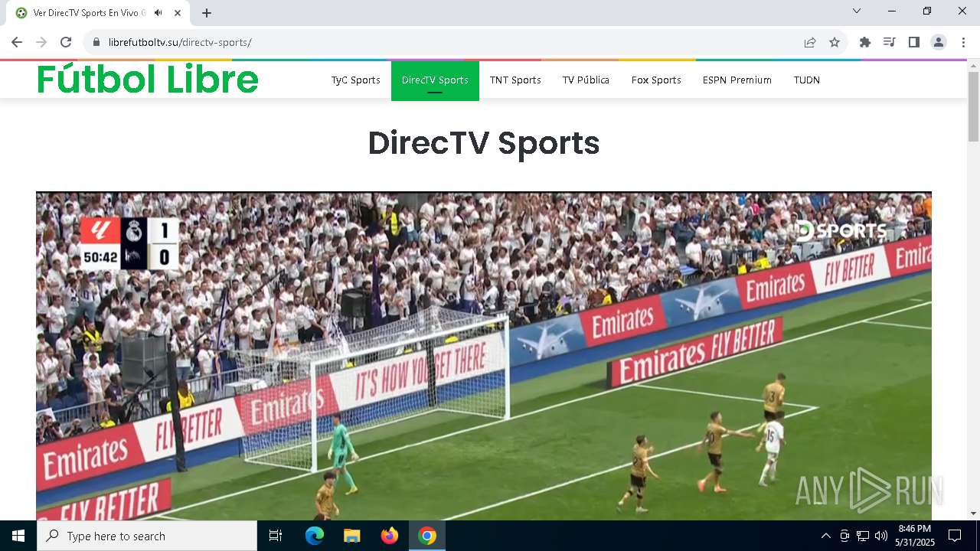Expand the tab search chevron
The width and height of the screenshot is (980, 551).
click(857, 11)
